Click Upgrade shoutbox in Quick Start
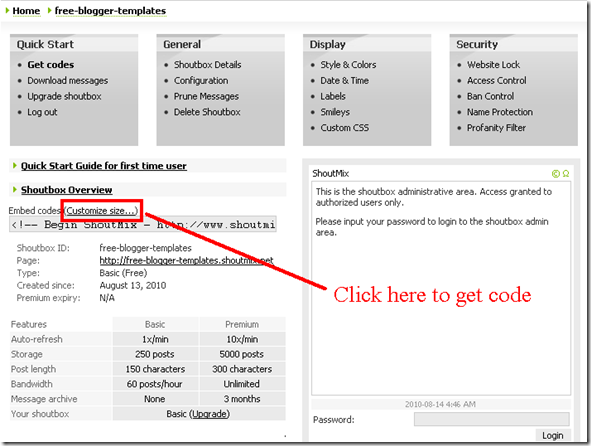The image size is (591, 446). tap(64, 97)
